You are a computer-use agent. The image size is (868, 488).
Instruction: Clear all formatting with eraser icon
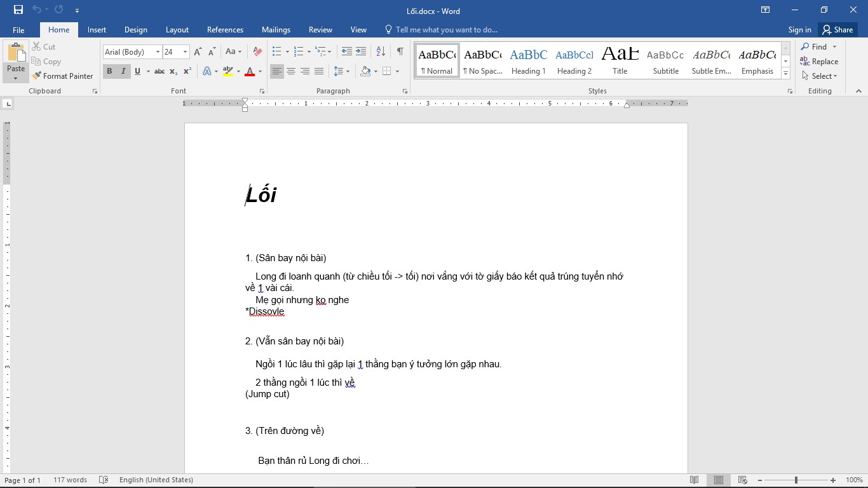pyautogui.click(x=257, y=51)
